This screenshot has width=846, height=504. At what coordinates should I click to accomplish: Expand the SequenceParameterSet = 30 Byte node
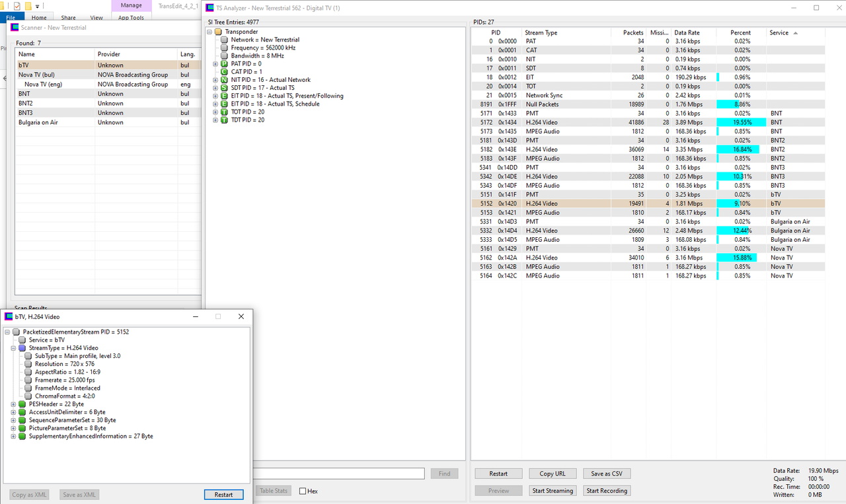coord(14,420)
